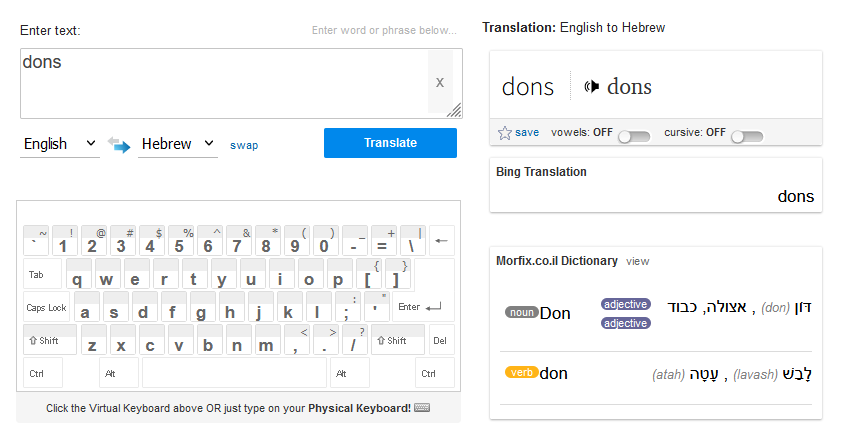845x433 pixels.
Task: Tap the w key on virtual keyboard
Action: (x=108, y=274)
